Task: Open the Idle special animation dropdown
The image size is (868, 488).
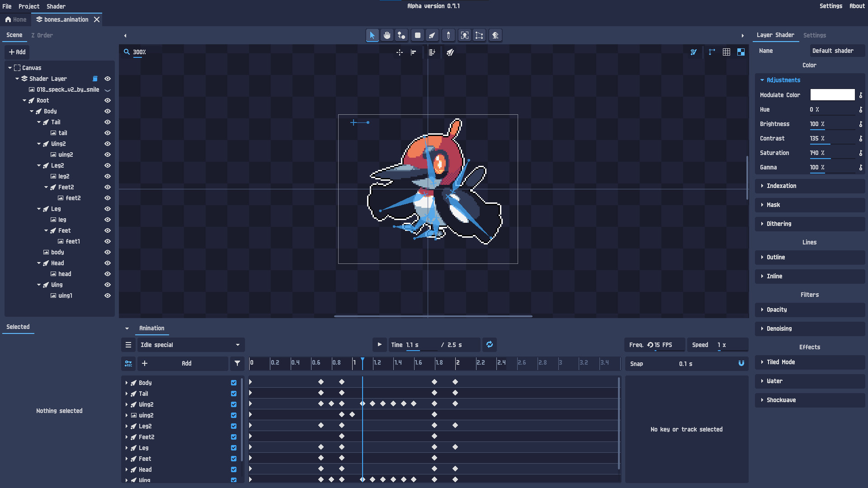Action: [190, 345]
